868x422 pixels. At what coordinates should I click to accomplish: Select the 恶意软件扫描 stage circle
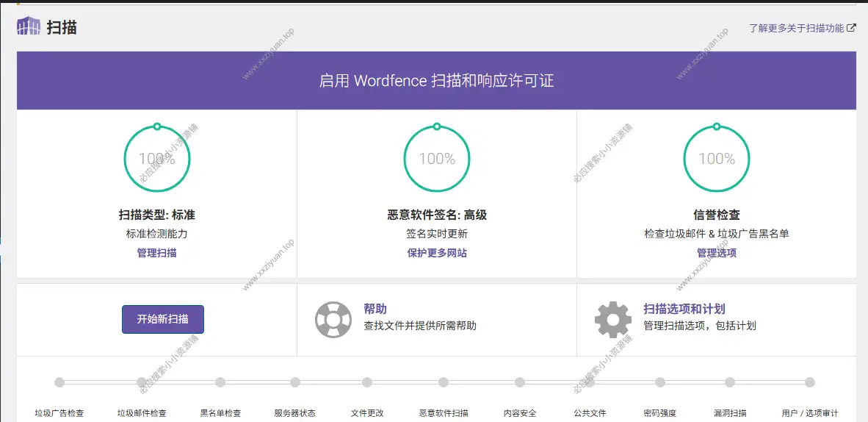[444, 382]
